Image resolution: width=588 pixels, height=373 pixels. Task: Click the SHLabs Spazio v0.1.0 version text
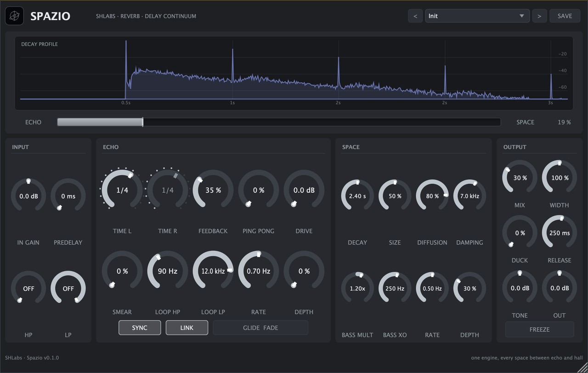pos(32,357)
